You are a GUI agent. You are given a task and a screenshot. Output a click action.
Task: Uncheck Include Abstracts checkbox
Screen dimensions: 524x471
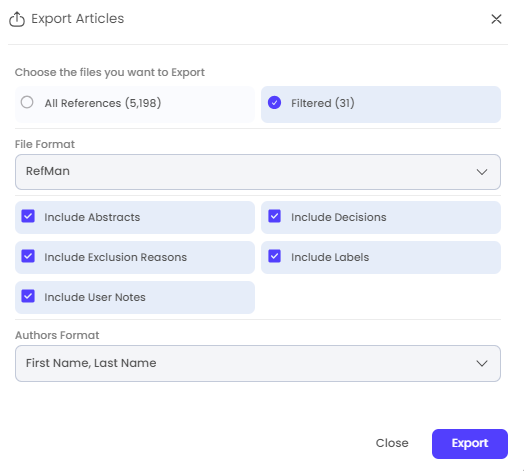[x=28, y=216]
